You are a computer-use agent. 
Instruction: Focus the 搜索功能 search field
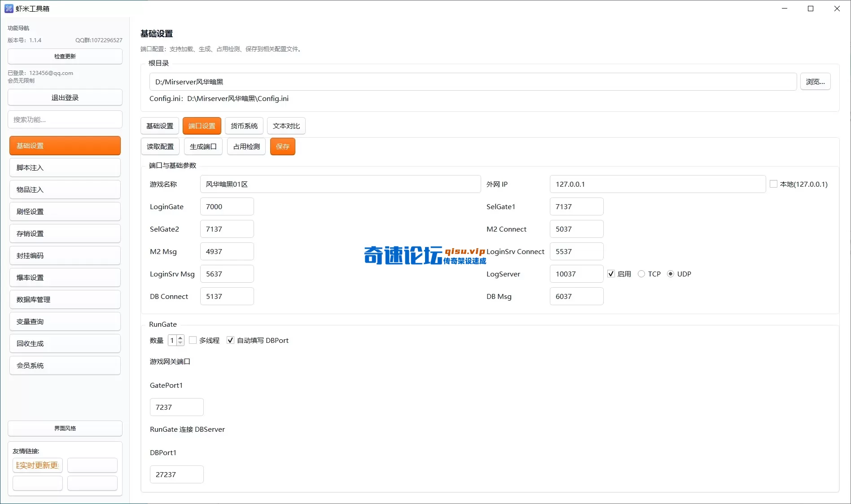pyautogui.click(x=65, y=120)
